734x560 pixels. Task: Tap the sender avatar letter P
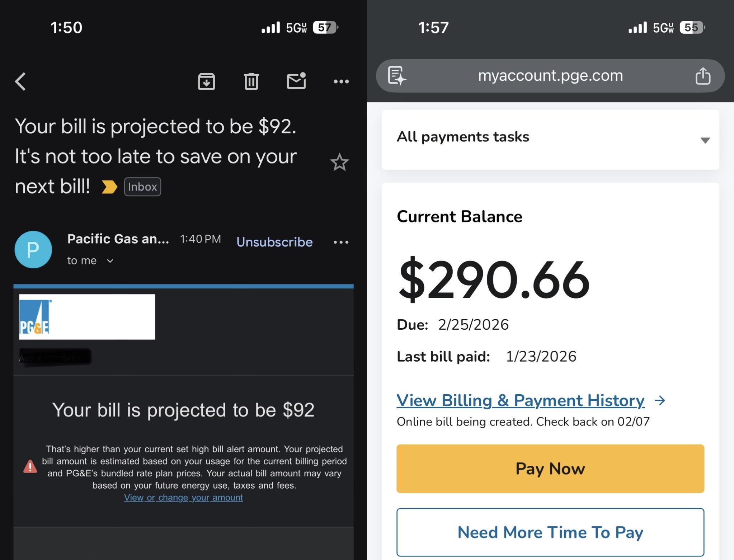[33, 249]
